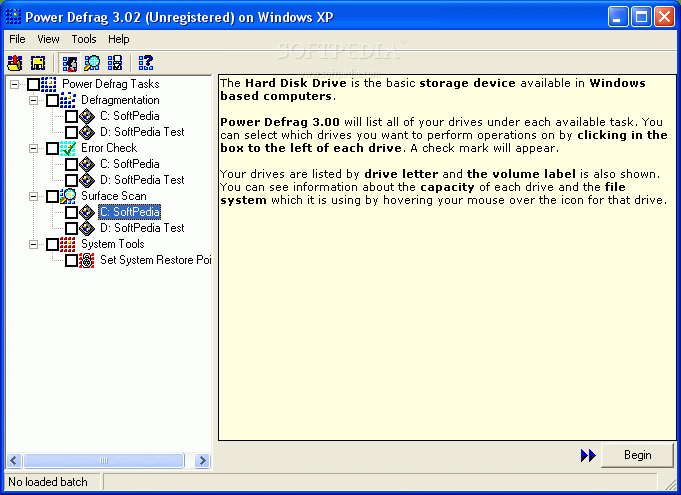Click the magnifying glass analyze toolbar icon
The image size is (681, 495).
point(92,63)
